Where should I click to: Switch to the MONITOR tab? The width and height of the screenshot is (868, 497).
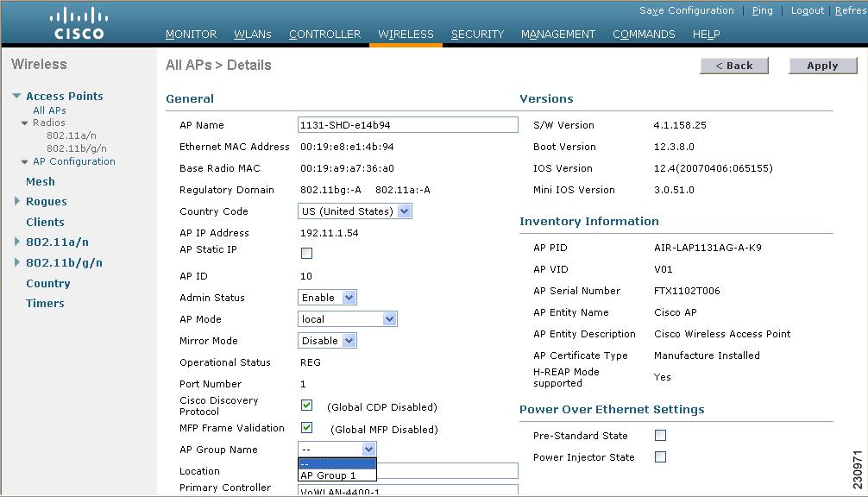(x=191, y=35)
